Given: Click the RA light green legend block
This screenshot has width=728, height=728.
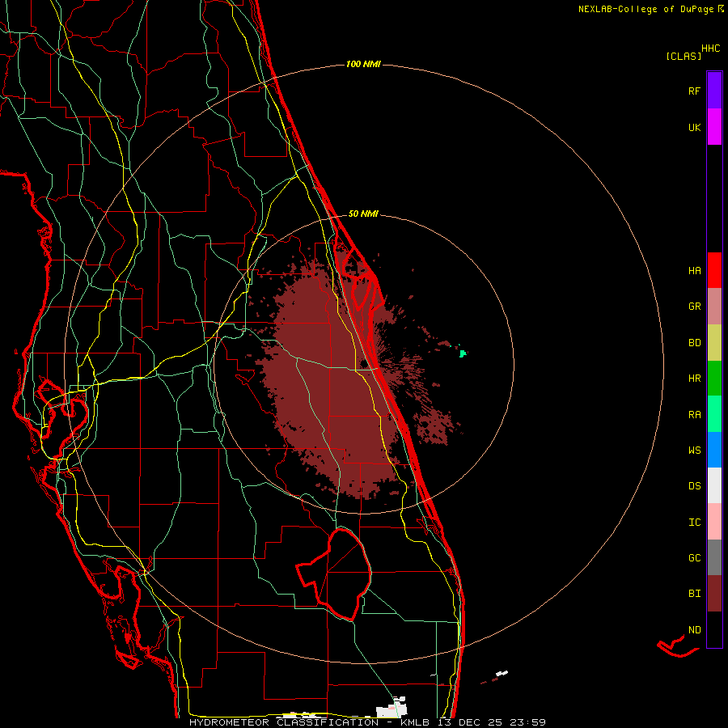Looking at the screenshot, I should click(714, 414).
